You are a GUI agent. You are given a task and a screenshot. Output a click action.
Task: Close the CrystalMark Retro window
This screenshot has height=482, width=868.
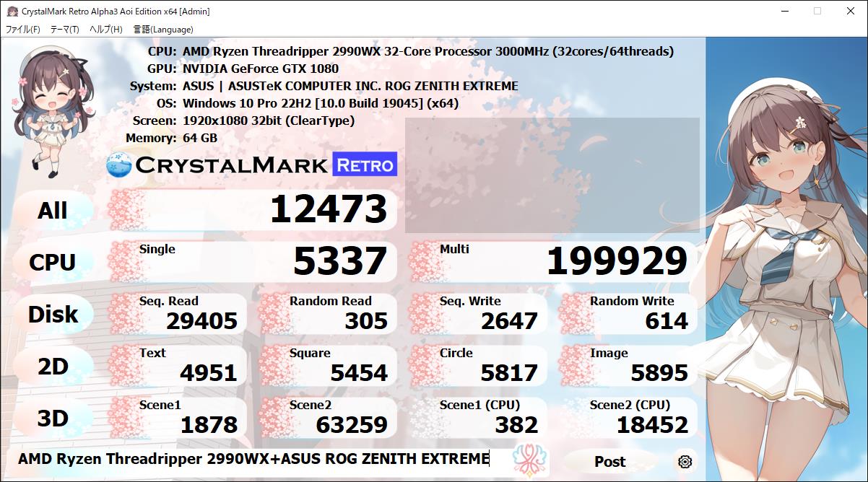(x=851, y=11)
